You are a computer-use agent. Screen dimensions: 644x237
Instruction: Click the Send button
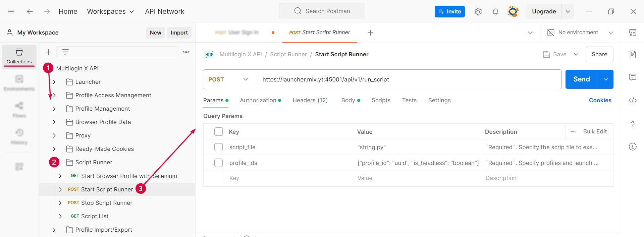tap(581, 79)
